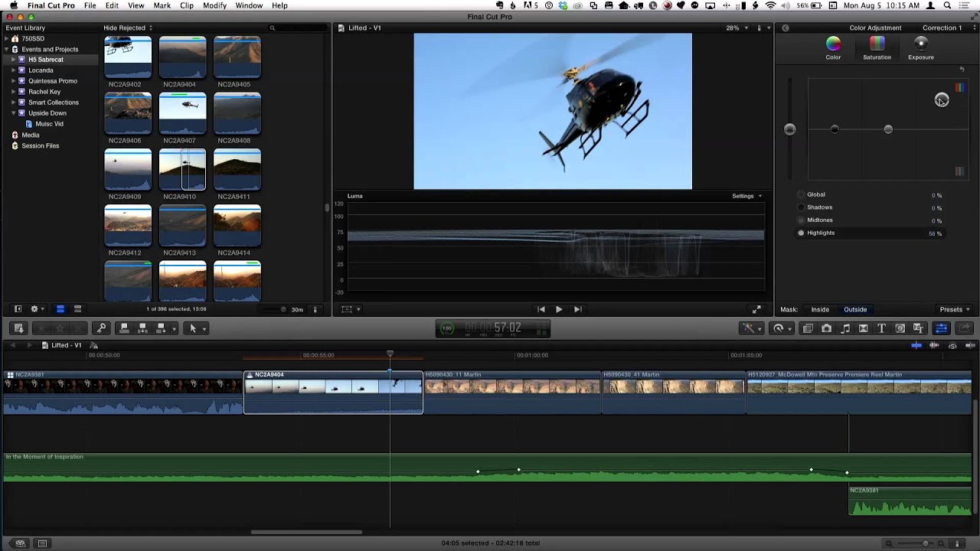Set mask to Outside
Viewport: 980px width, 551px height.
[855, 309]
